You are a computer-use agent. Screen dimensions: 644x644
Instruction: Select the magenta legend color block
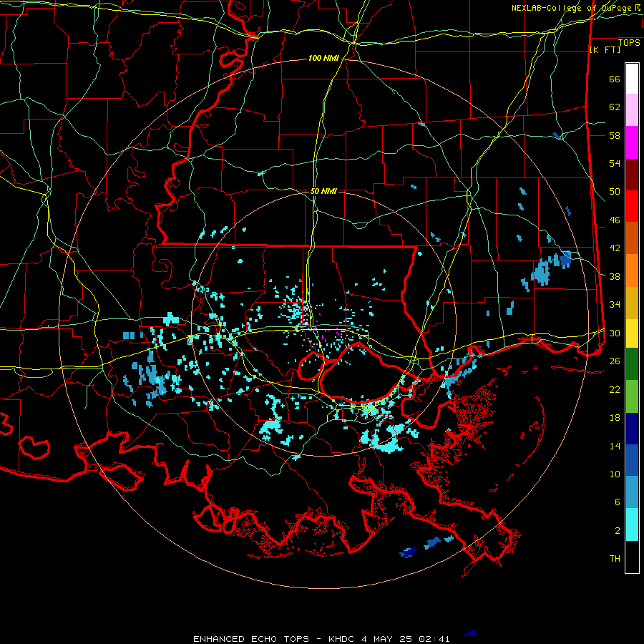pos(632,142)
